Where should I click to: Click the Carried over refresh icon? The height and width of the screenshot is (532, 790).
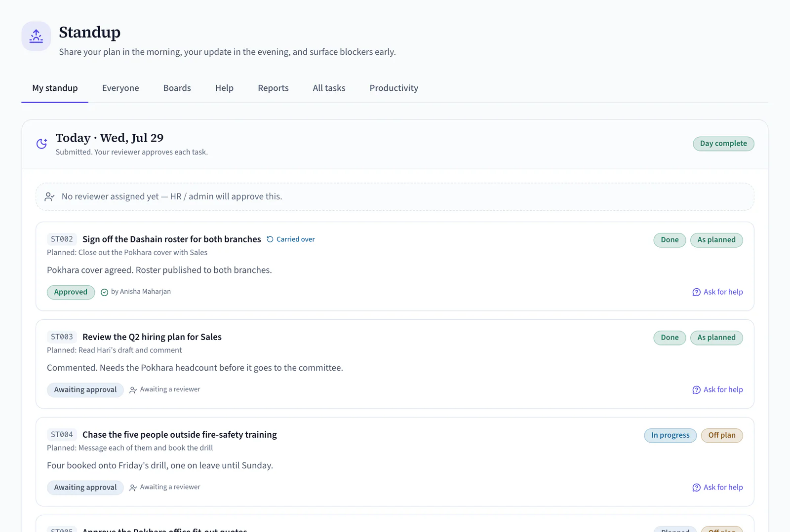click(270, 239)
